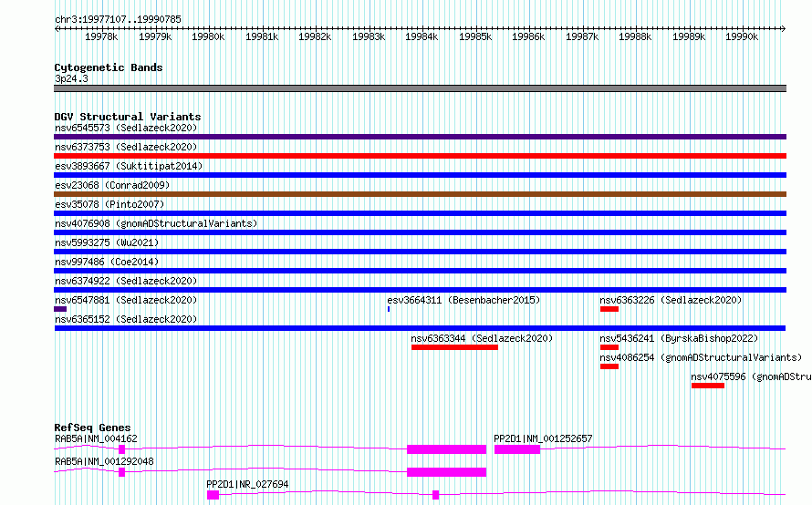Click the blue bar under nsv6374922
812x505 pixels.
[420, 290]
